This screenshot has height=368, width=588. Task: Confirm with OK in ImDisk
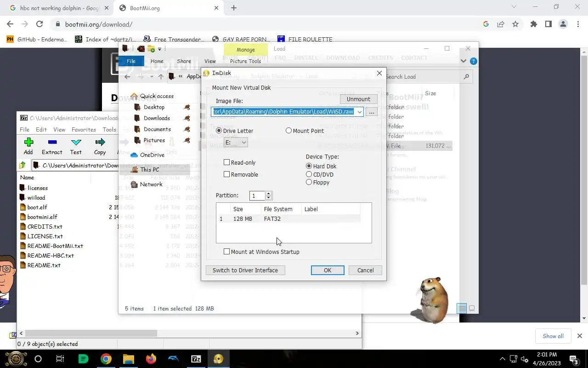(x=328, y=270)
